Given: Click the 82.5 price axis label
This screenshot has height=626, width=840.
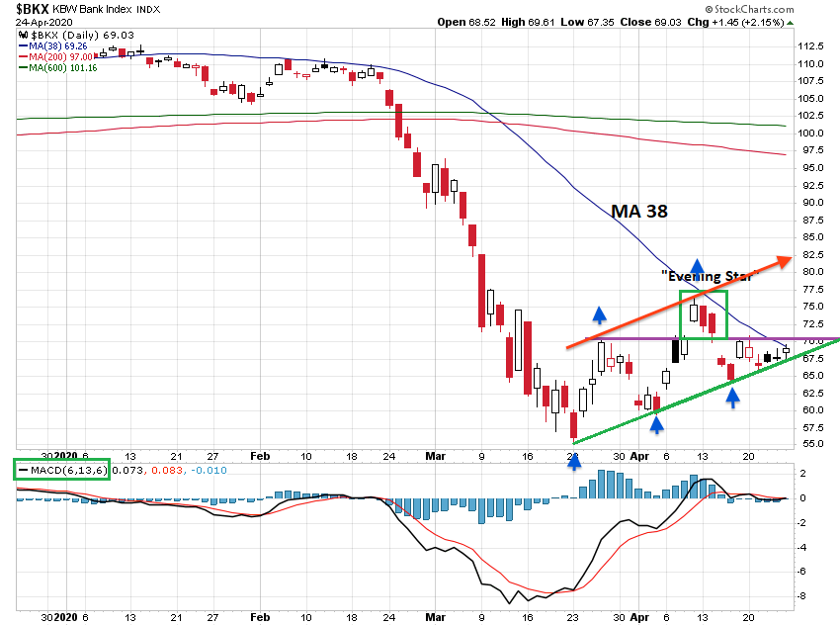Looking at the screenshot, I should (812, 254).
